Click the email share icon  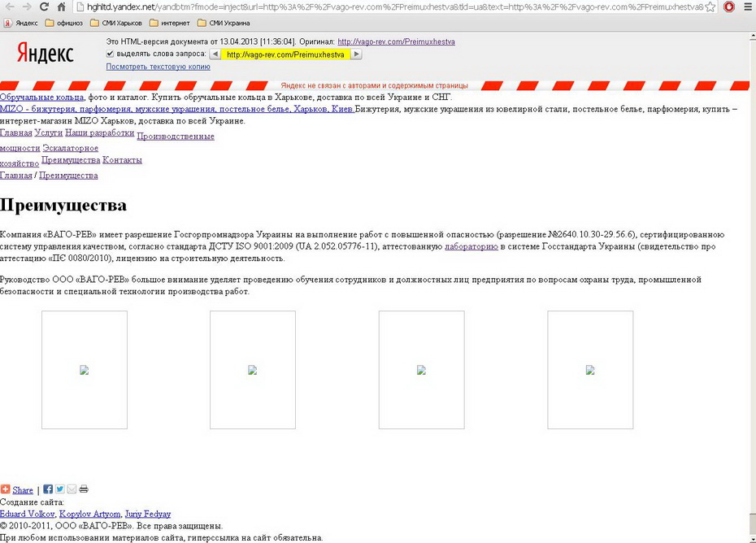tap(72, 489)
